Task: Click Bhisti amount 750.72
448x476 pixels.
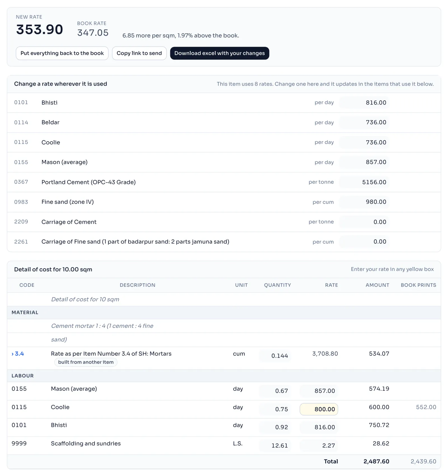Action: (x=379, y=425)
